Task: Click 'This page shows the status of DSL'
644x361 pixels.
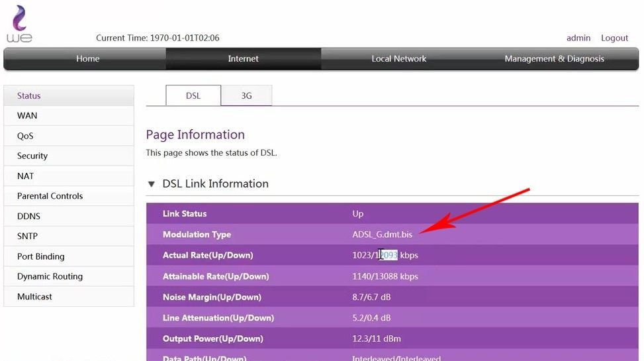Action: pyautogui.click(x=212, y=153)
